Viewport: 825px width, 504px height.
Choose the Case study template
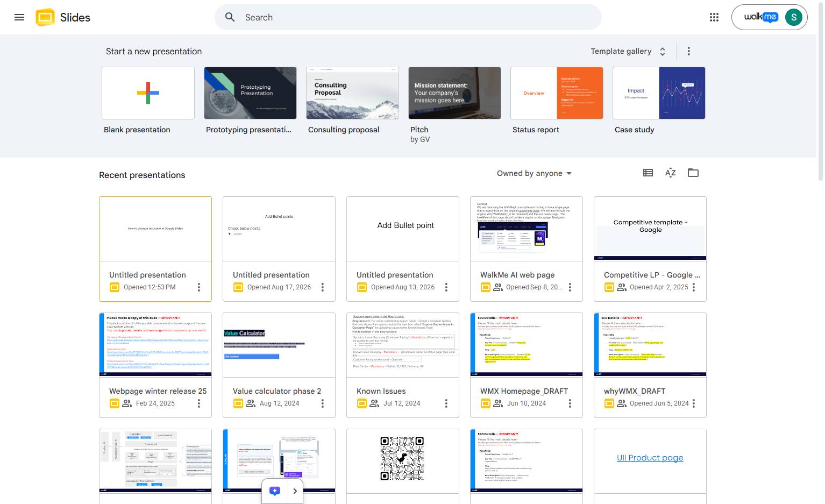pos(659,93)
